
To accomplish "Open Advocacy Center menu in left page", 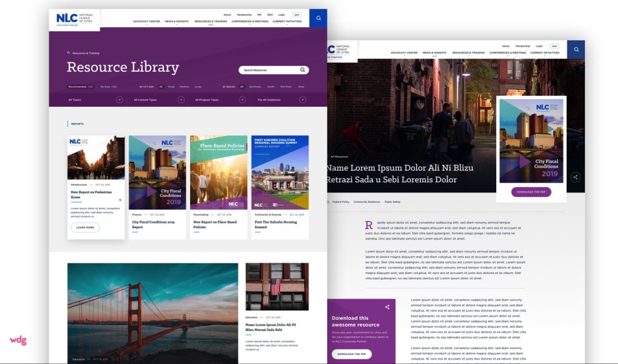I will 146,22.
